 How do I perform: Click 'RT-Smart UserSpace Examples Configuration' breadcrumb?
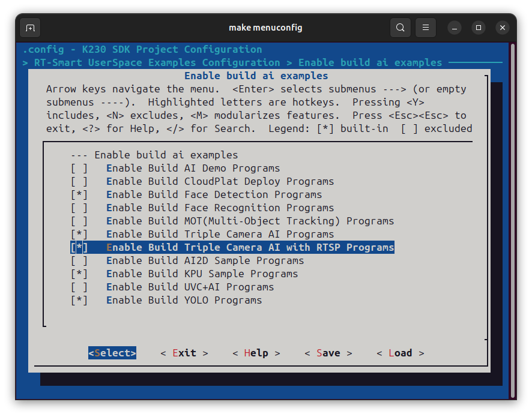pos(157,63)
